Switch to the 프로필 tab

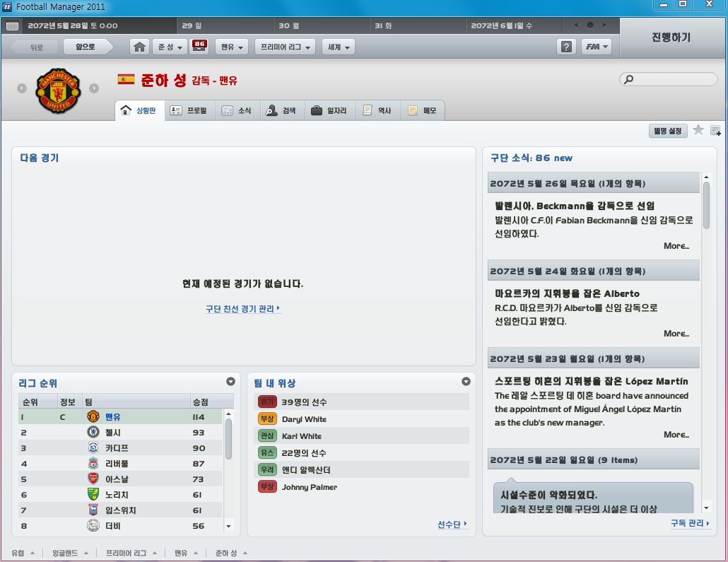190,111
